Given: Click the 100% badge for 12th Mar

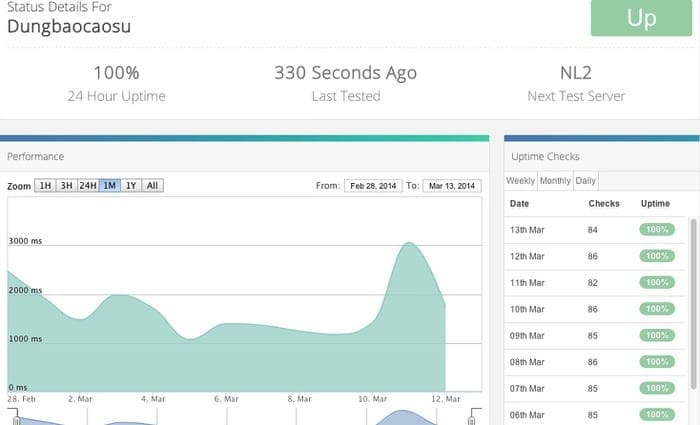Looking at the screenshot, I should click(657, 256).
